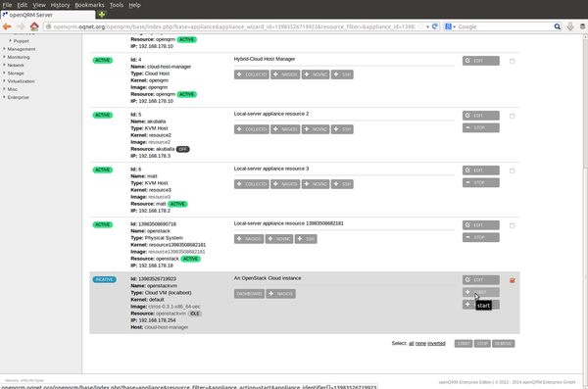
Task: Click the 'none' select link
Action: [x=420, y=343]
